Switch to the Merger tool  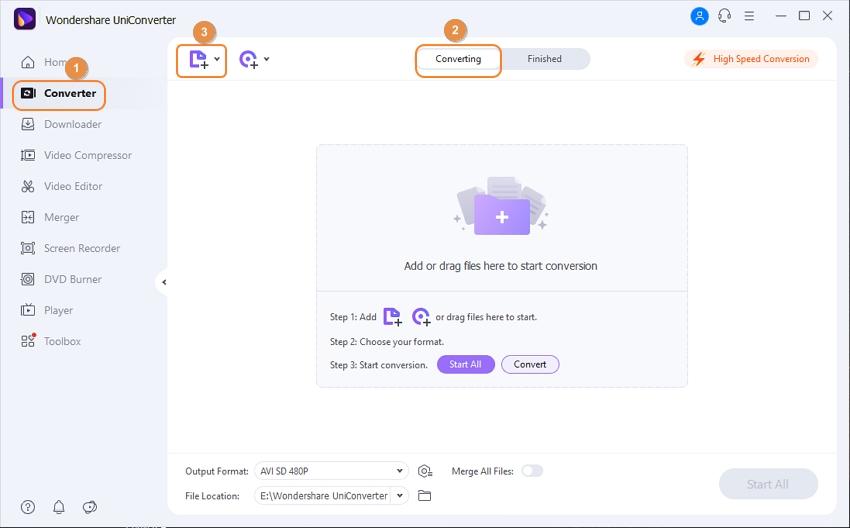coord(49,217)
